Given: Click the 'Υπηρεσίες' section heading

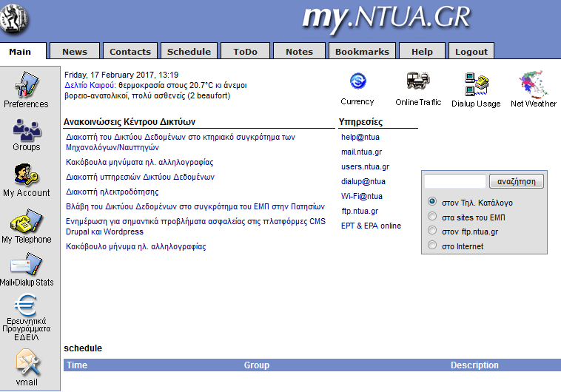Looking at the screenshot, I should pos(360,122).
